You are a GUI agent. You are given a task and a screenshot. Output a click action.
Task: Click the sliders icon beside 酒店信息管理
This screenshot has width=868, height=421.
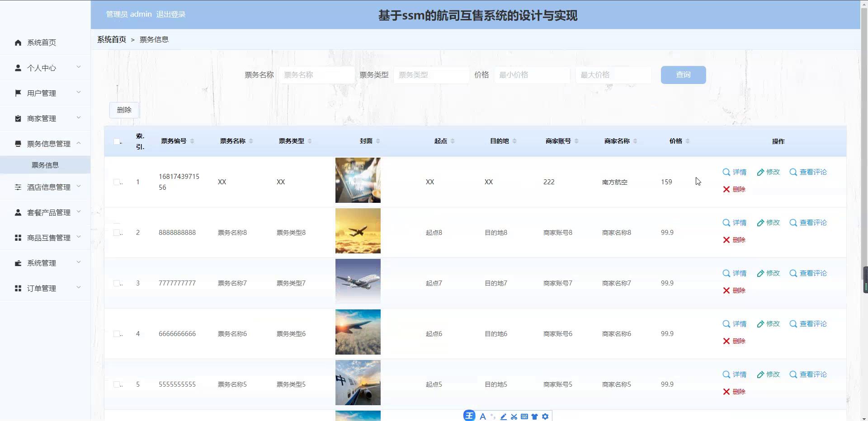pos(18,187)
